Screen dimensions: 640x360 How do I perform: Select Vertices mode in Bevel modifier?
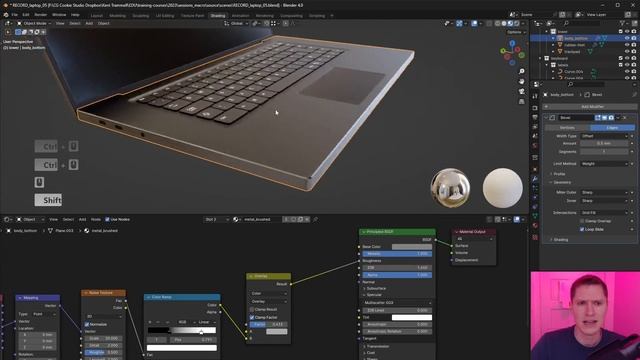click(x=567, y=128)
